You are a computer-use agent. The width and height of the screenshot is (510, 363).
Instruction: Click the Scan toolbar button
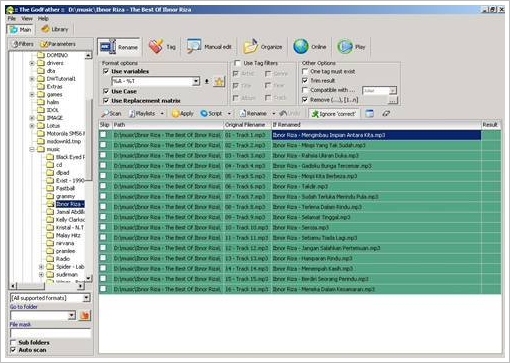111,114
